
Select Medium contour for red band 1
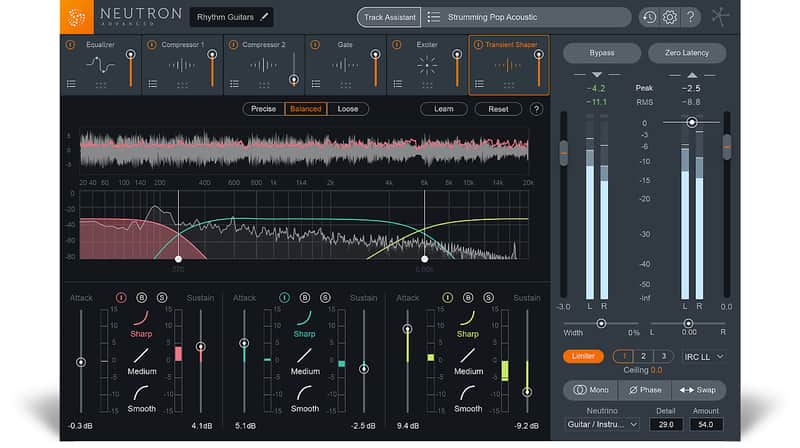click(x=141, y=362)
